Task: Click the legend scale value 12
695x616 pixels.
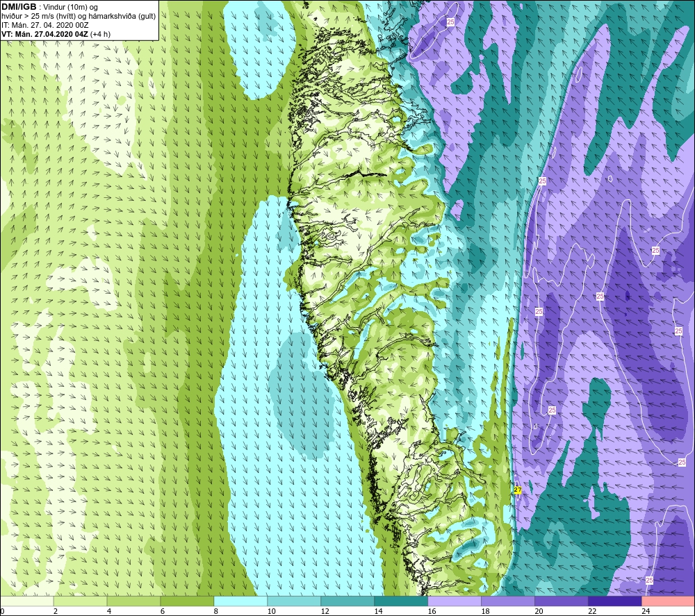Action: 325,611
